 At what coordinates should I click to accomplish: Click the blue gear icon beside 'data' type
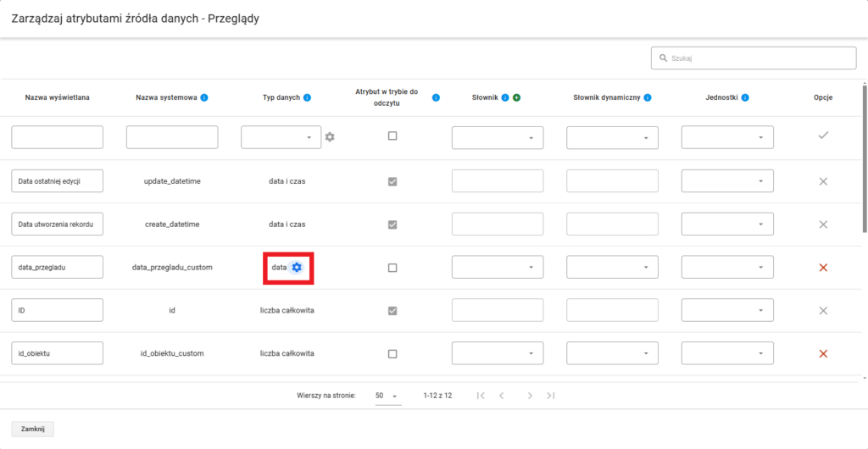(x=297, y=268)
